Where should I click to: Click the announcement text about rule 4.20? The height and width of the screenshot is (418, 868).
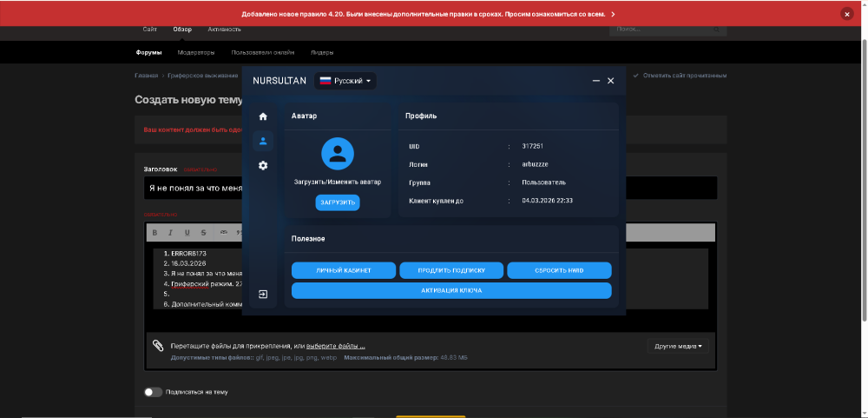click(x=423, y=15)
